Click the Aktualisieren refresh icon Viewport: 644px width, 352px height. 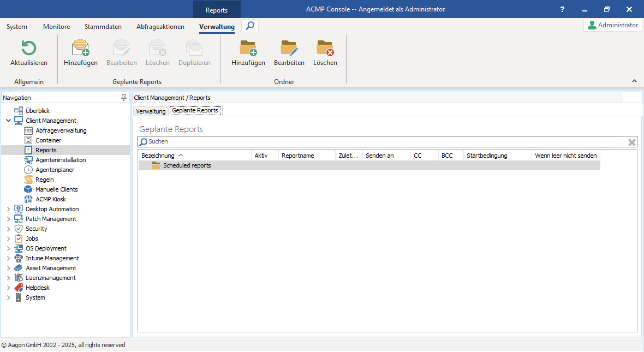point(29,48)
